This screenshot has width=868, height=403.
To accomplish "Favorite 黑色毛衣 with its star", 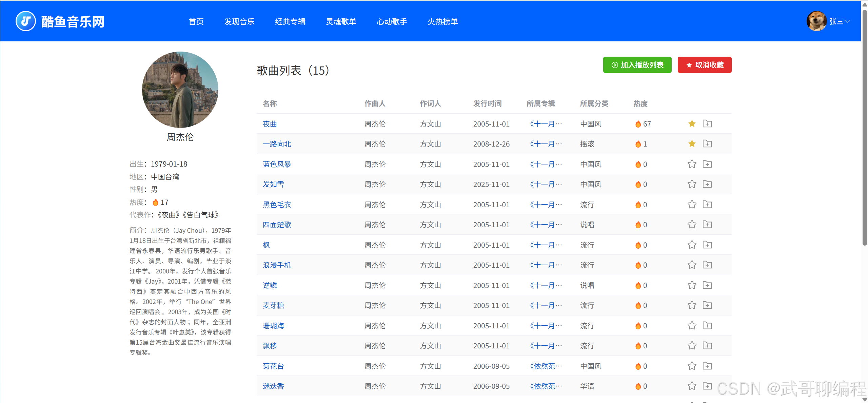I will (x=692, y=205).
